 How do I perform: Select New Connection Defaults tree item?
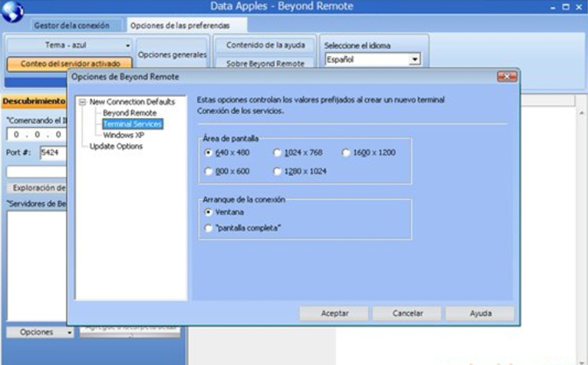132,102
